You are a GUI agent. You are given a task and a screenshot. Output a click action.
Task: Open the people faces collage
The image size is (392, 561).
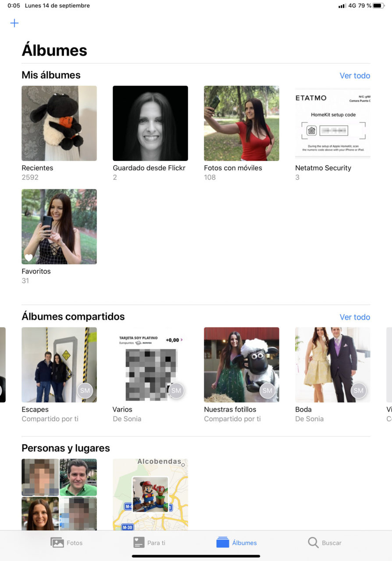click(59, 494)
